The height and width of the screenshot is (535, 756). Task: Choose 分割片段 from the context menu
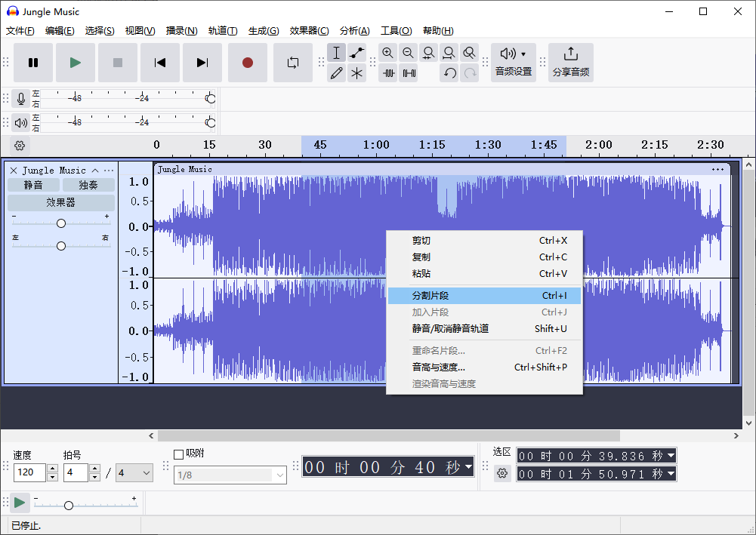point(430,296)
